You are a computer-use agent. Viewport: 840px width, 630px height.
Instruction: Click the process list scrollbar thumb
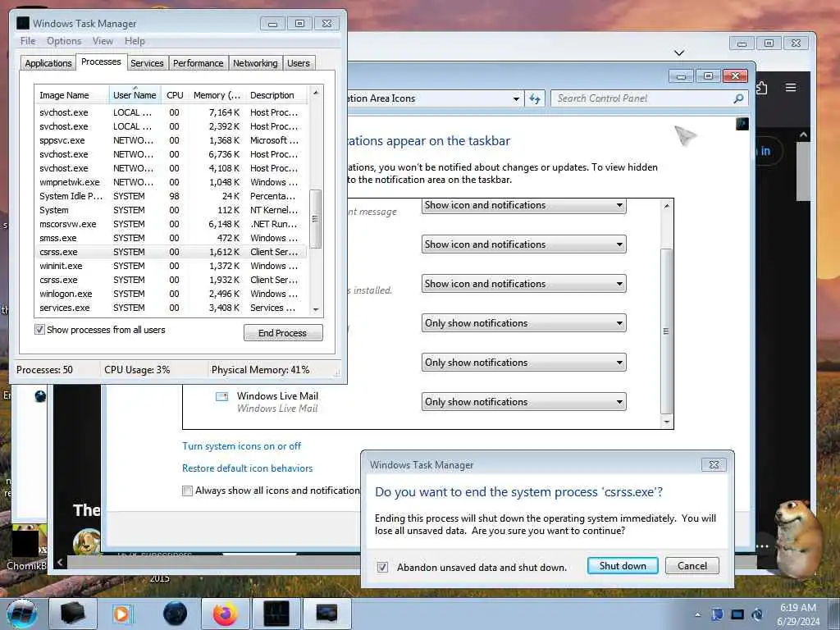tap(316, 218)
